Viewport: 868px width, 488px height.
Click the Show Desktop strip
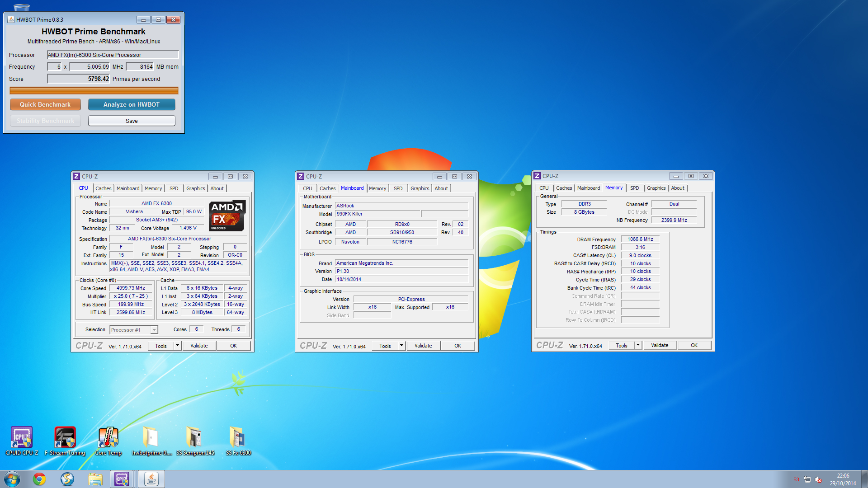tap(864, 479)
